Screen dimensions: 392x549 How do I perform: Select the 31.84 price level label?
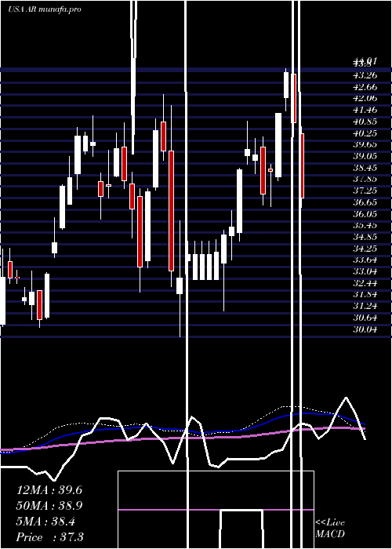pyautogui.click(x=365, y=294)
